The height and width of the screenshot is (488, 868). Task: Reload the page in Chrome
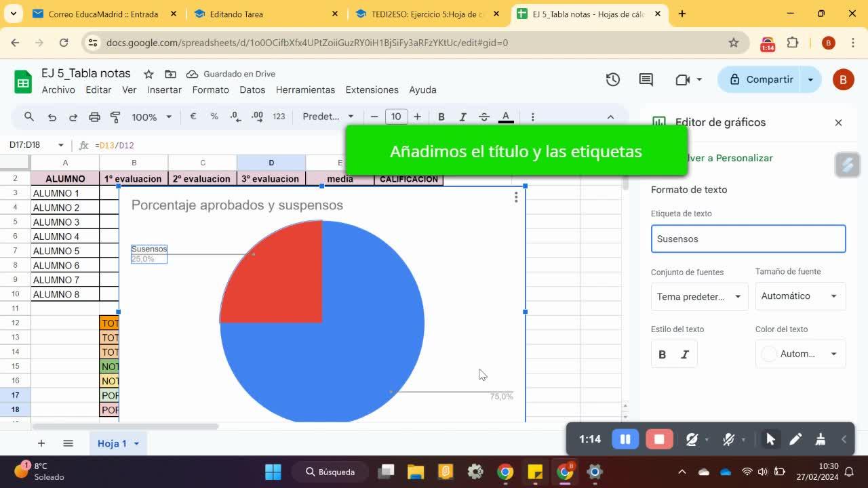[64, 43]
